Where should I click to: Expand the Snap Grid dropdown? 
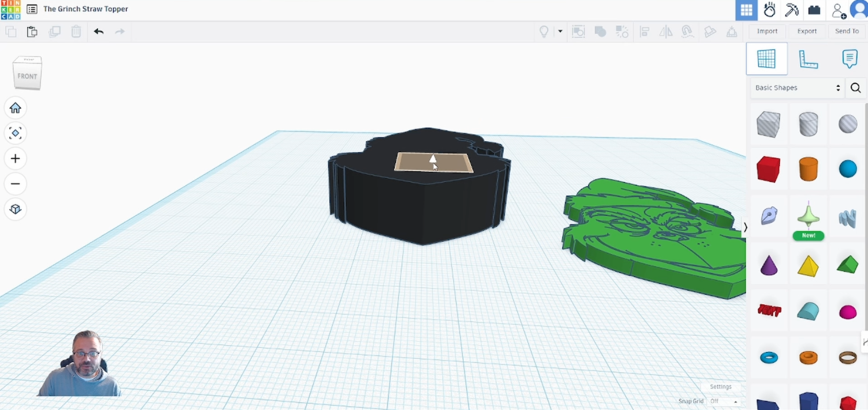(x=724, y=401)
